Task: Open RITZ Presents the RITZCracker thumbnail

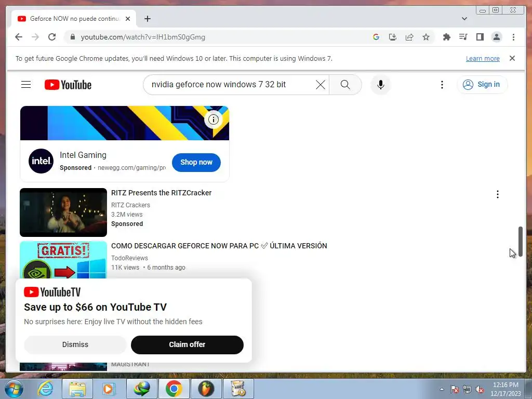Action: click(x=63, y=212)
